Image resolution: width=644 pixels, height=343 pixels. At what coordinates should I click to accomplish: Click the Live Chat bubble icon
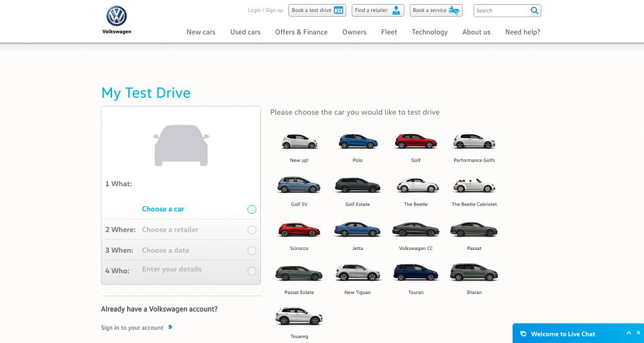[523, 334]
